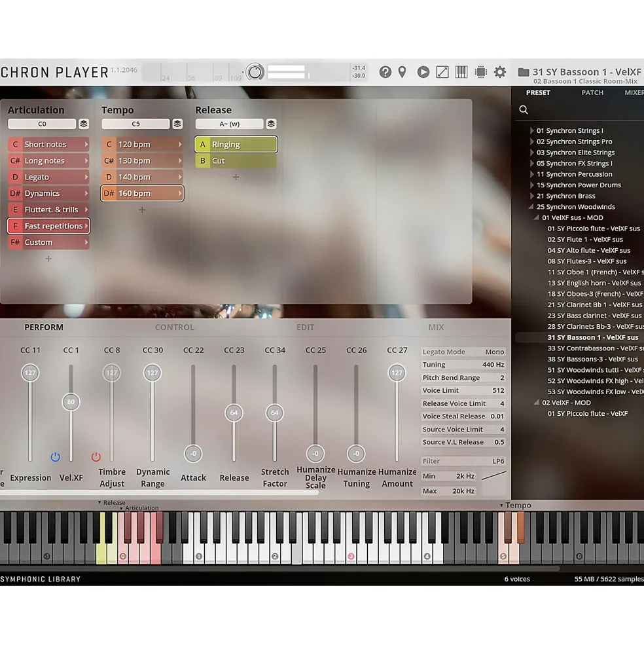Click the preset folder icon
The image size is (644, 645).
(x=523, y=72)
